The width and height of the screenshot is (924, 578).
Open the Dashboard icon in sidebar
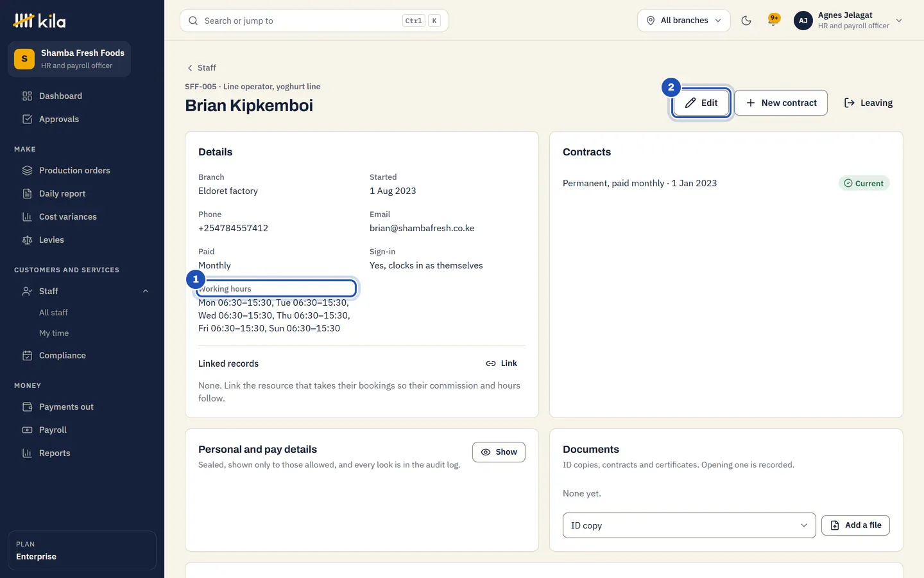tap(27, 96)
